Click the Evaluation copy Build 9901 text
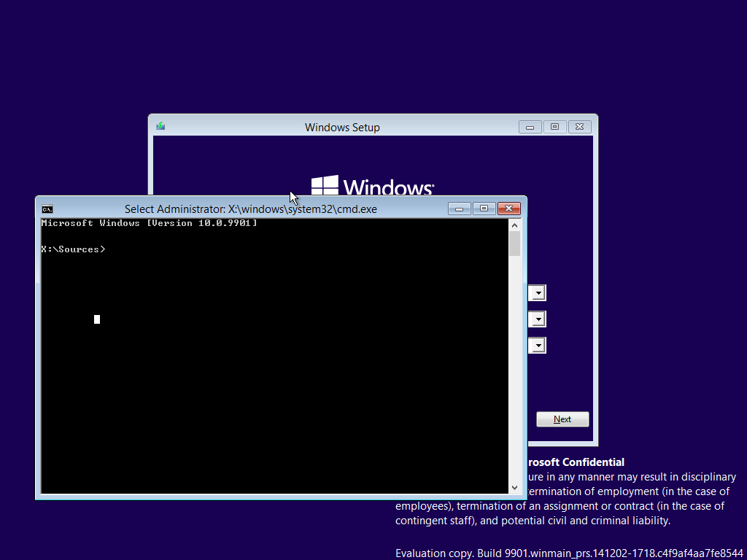747x560 pixels. click(569, 553)
